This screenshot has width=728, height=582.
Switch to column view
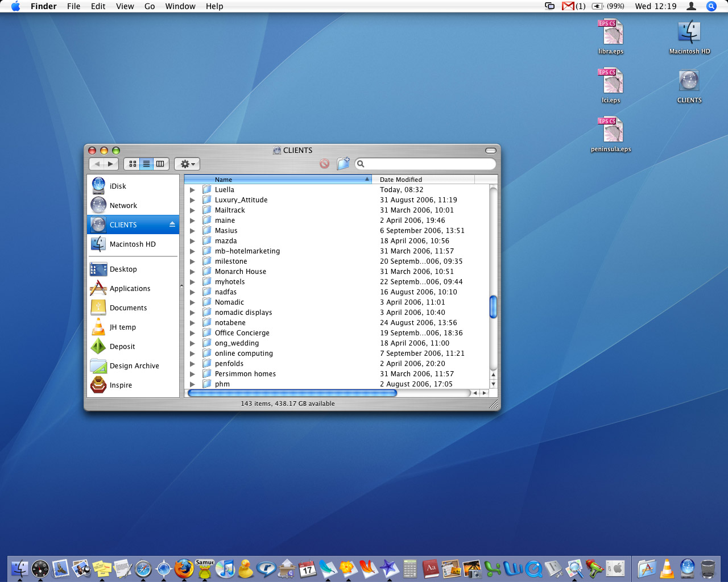(160, 164)
